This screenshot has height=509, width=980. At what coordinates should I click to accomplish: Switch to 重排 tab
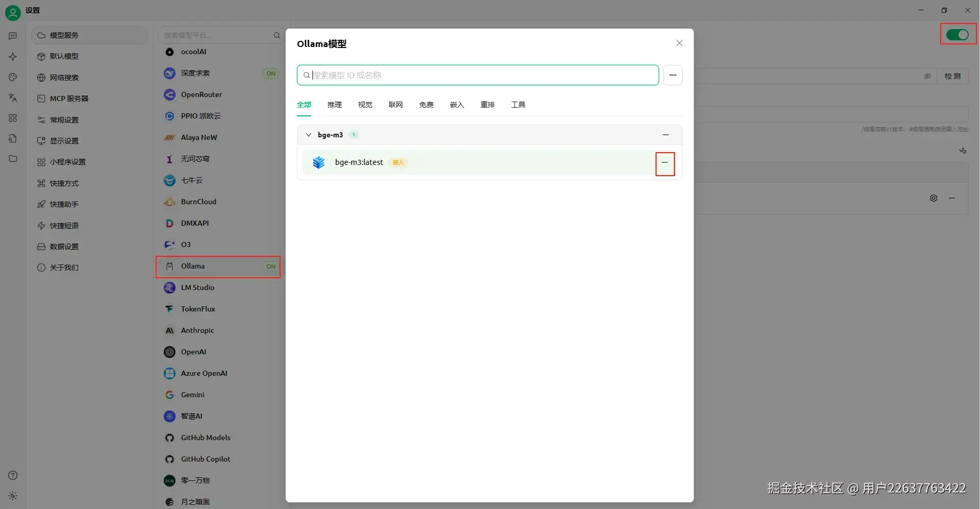488,105
